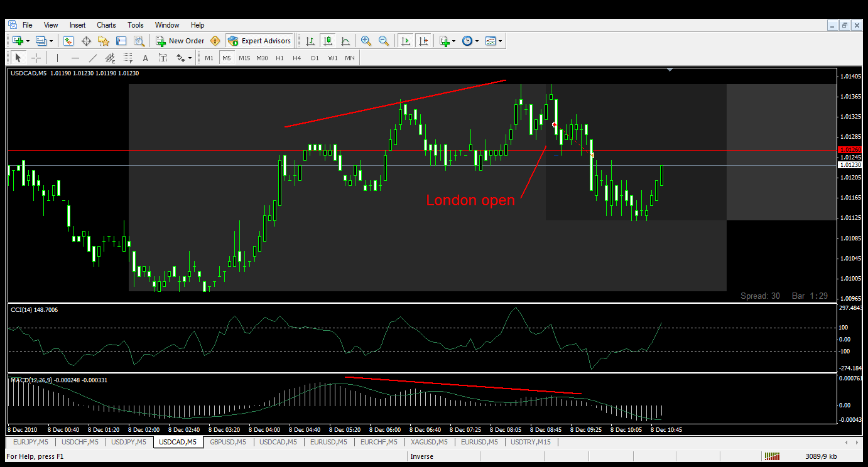Click the connection status 3089/9 kb indicator

(820, 456)
